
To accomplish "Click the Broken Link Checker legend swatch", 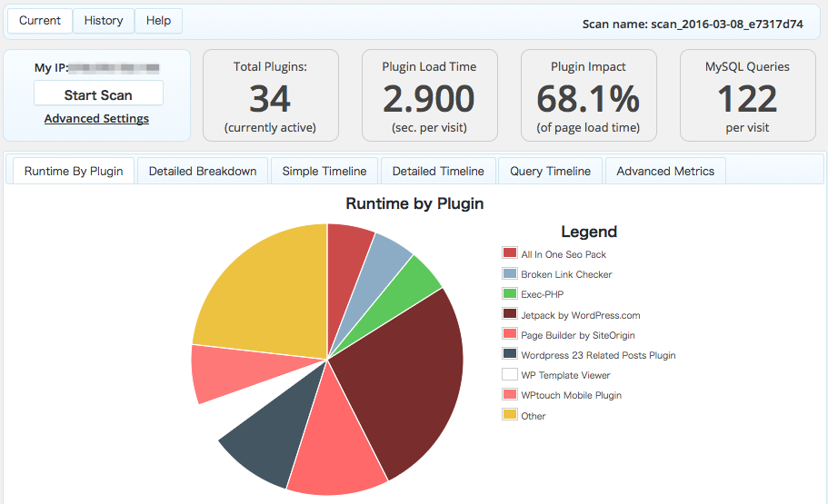I will (510, 272).
